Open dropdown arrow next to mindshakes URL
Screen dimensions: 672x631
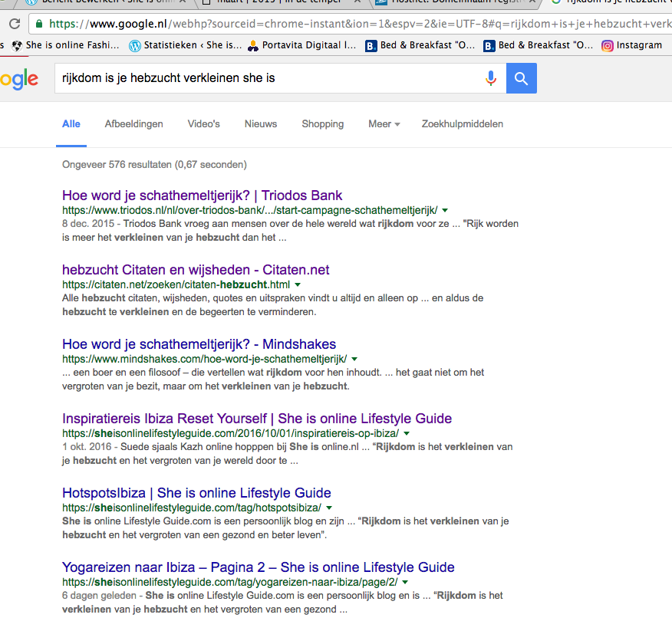(x=354, y=359)
